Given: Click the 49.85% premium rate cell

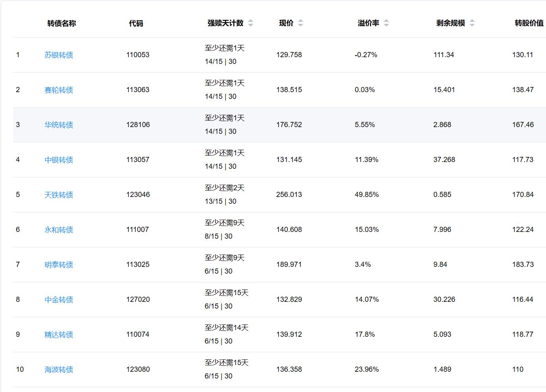Looking at the screenshot, I should [367, 195].
